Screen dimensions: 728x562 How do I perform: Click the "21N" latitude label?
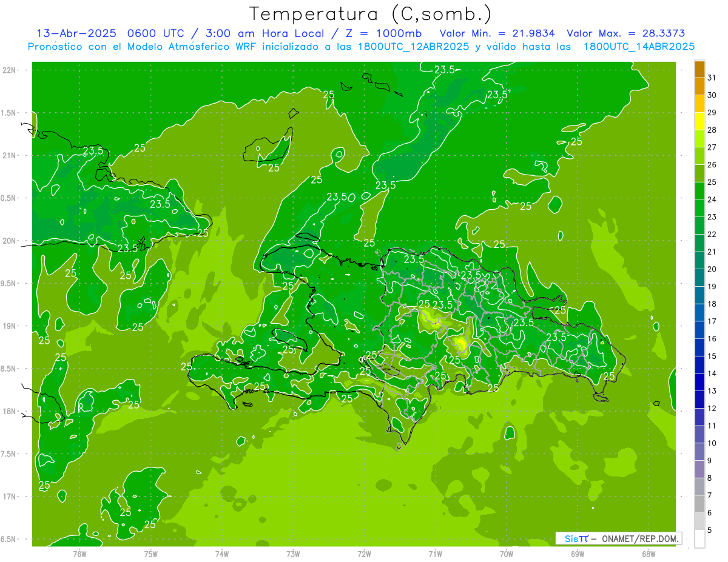8,155
